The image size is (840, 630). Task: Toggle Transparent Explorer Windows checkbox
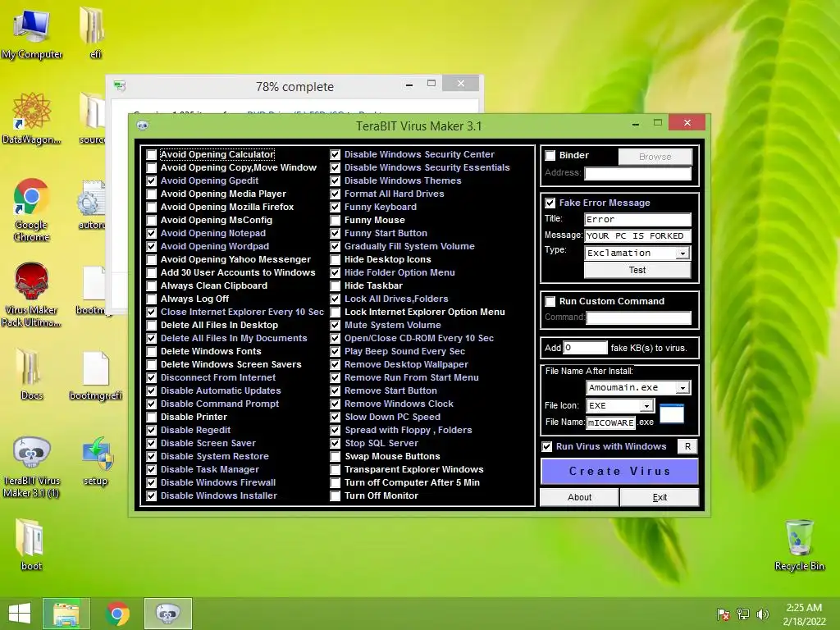pyautogui.click(x=336, y=470)
